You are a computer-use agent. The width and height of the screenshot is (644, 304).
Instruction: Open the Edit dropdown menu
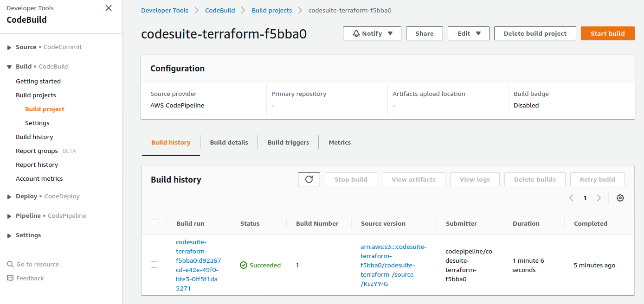(469, 33)
